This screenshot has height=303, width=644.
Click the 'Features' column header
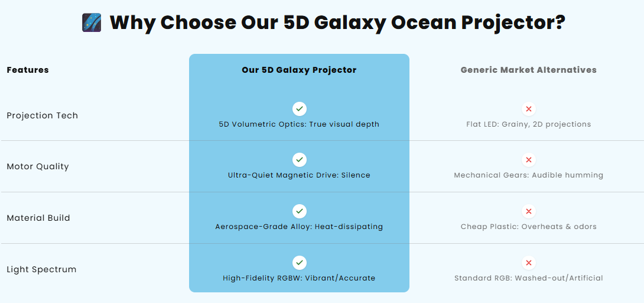click(x=28, y=70)
